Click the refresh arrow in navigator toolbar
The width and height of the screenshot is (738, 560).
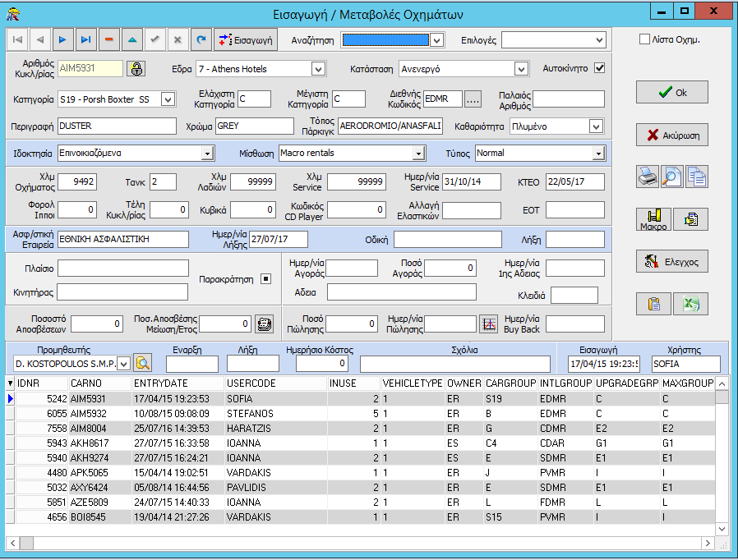[x=200, y=39]
